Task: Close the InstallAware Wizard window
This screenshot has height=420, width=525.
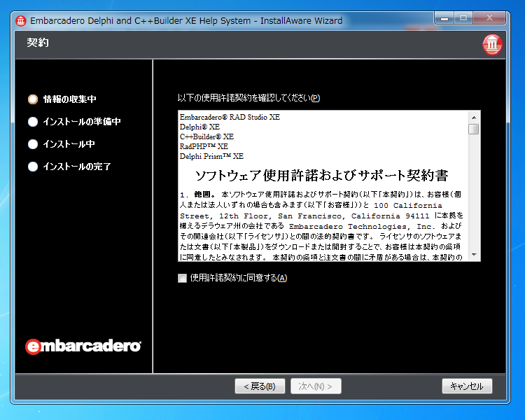Action: (x=489, y=17)
